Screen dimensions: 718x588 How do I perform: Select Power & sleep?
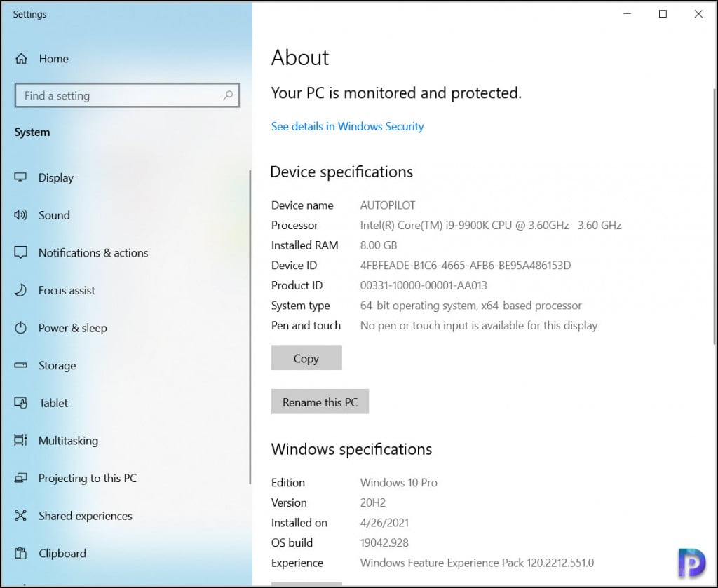click(73, 328)
